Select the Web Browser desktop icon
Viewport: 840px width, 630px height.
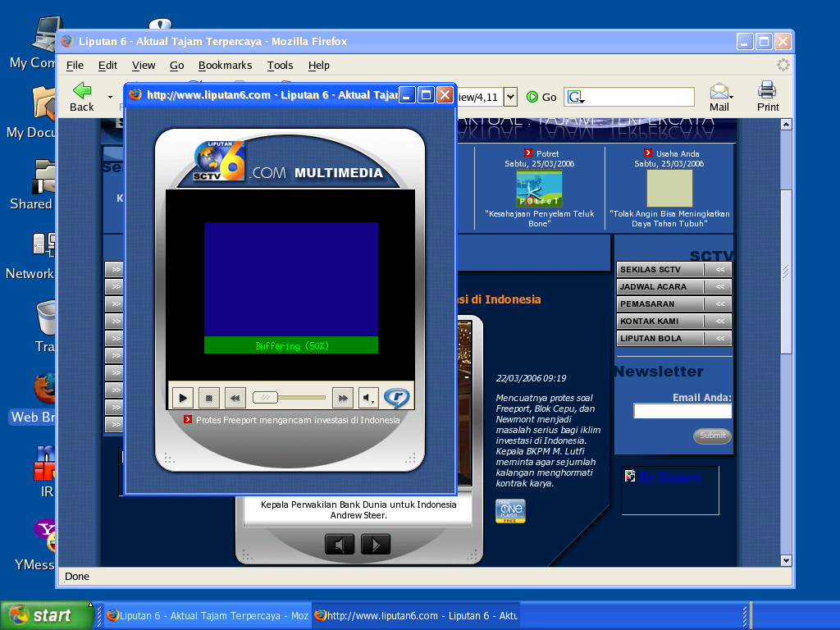pos(33,399)
